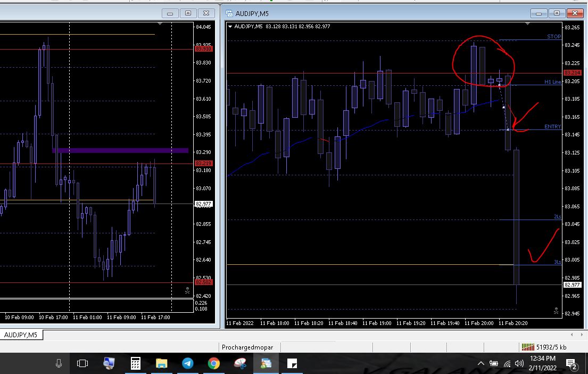Click the 82.977 current price tag in right chart

click(x=572, y=285)
